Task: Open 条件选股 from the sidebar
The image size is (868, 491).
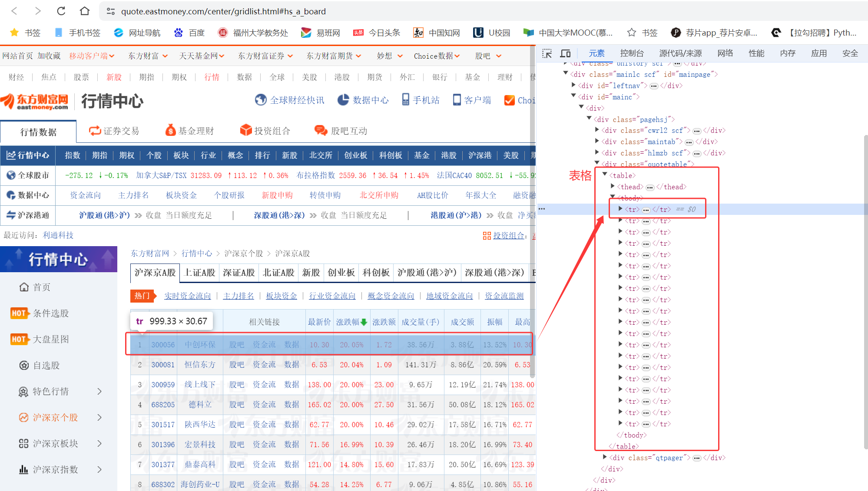Action: tap(50, 313)
